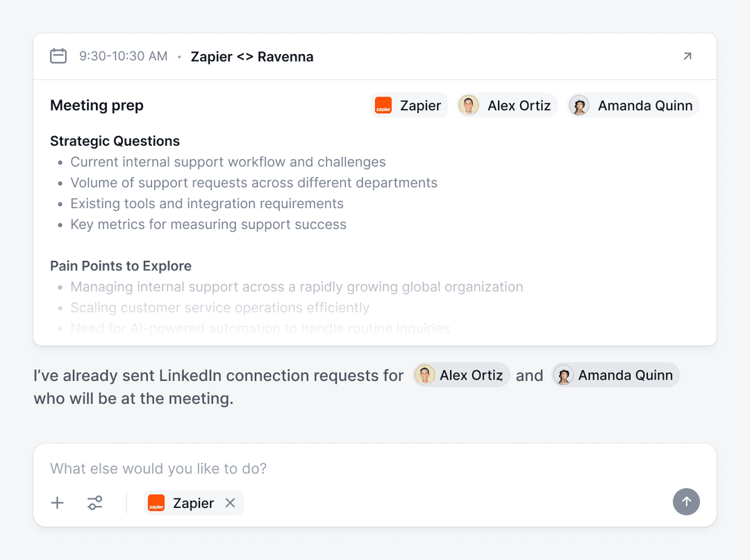The width and height of the screenshot is (750, 560).
Task: Click Amanda Quinn avatar in meeting prep
Action: coord(579,105)
